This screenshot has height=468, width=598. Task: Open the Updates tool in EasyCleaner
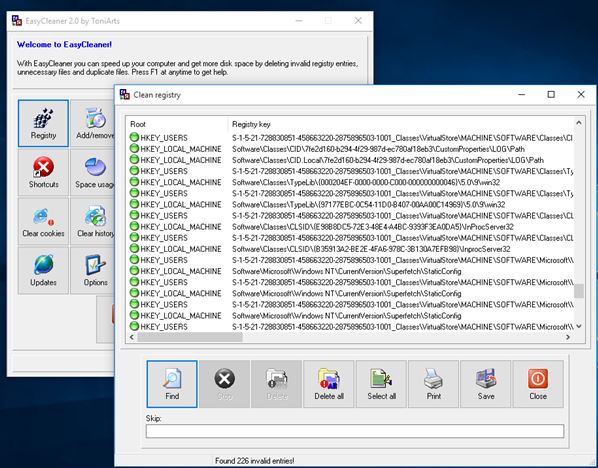pyautogui.click(x=43, y=270)
